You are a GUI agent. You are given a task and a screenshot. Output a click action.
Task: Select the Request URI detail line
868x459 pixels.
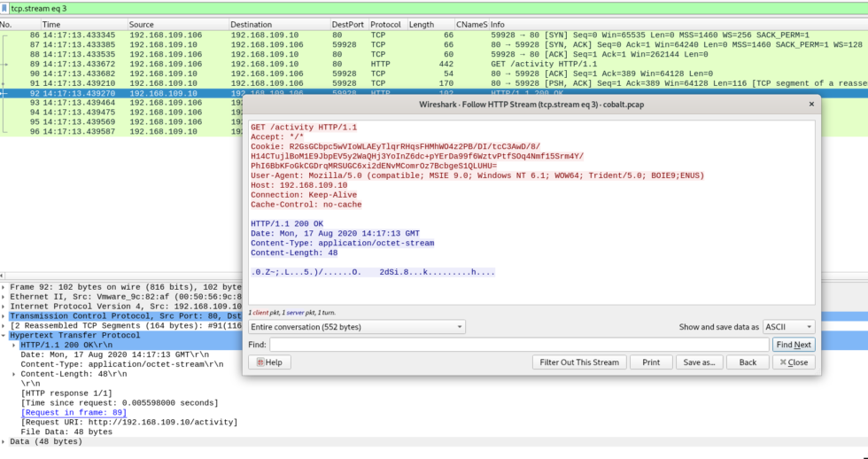[129, 423]
